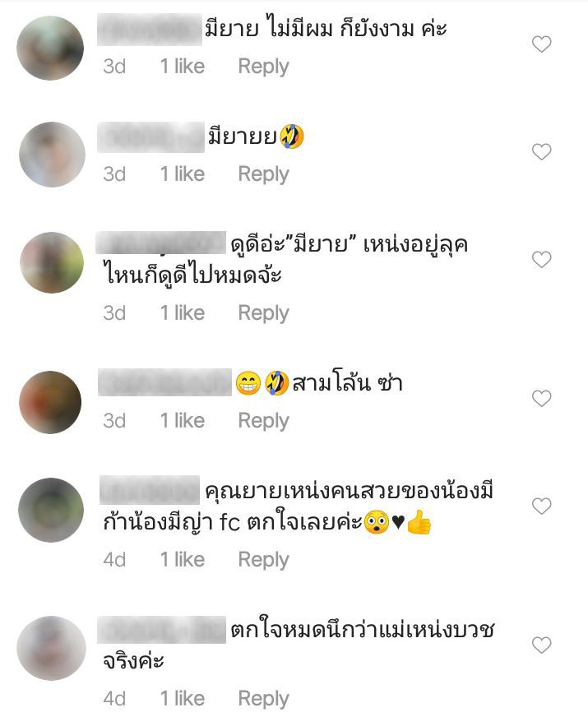Screen dimensions: 588x726
Task: Tap the heart next to 'สามโล้น ซ่า'
Action: coord(541,399)
